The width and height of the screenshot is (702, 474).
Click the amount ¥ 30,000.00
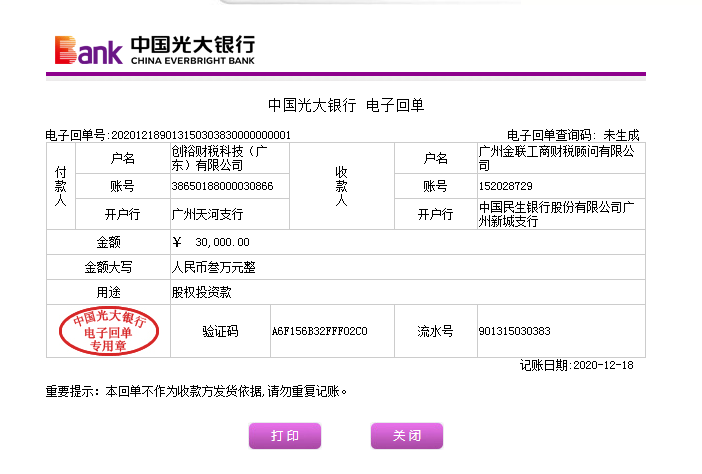pyautogui.click(x=212, y=242)
